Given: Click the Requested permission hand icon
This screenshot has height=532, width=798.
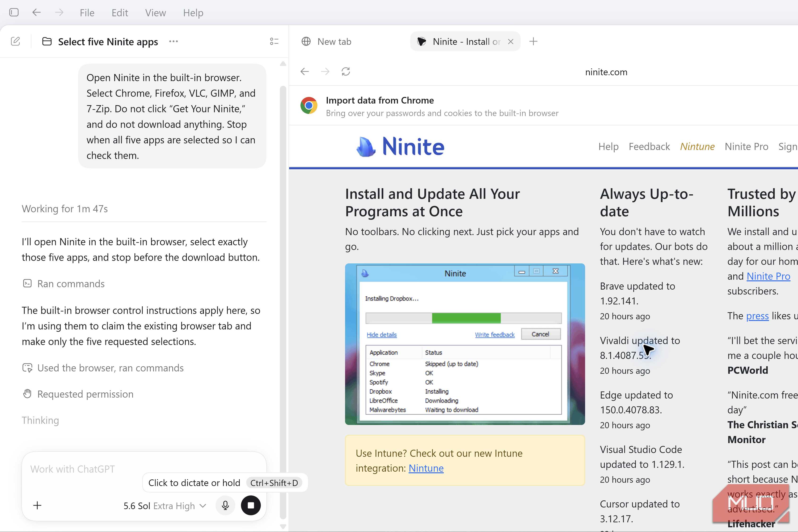Looking at the screenshot, I should coord(27,394).
